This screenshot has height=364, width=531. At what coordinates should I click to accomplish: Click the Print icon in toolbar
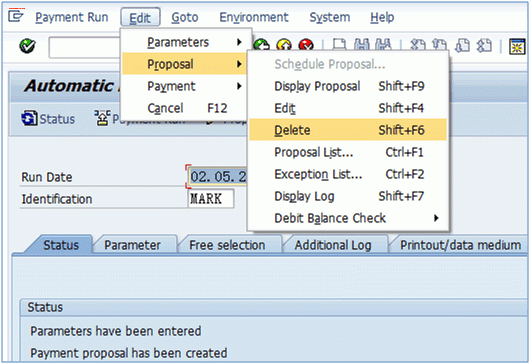click(339, 45)
